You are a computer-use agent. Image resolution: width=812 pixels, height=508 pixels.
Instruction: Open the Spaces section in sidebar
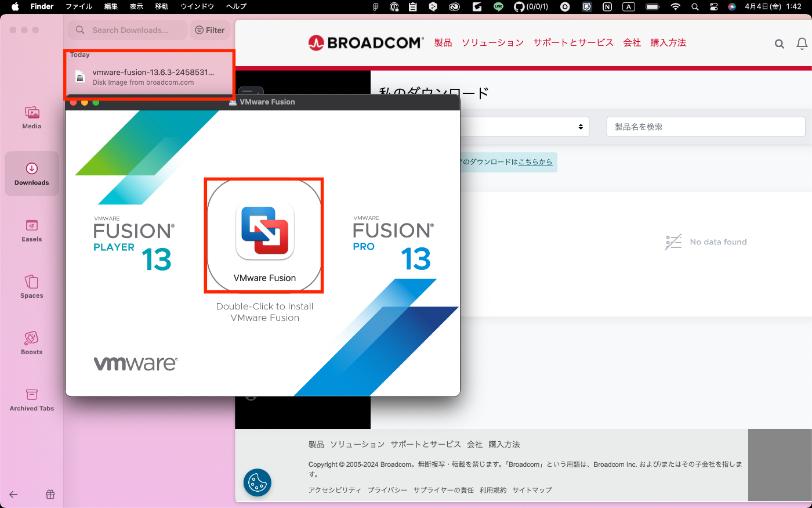pyautogui.click(x=32, y=287)
